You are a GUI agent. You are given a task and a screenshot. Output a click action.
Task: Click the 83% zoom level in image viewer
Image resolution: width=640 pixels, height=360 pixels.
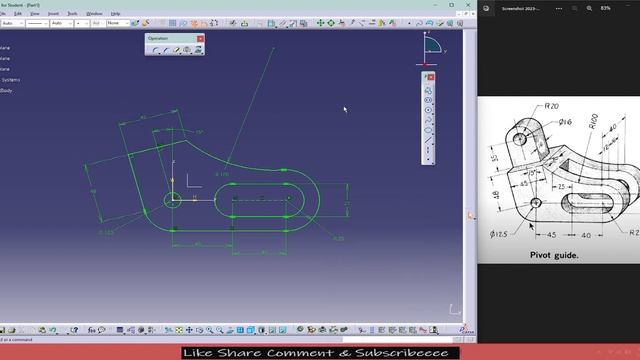coord(606,8)
